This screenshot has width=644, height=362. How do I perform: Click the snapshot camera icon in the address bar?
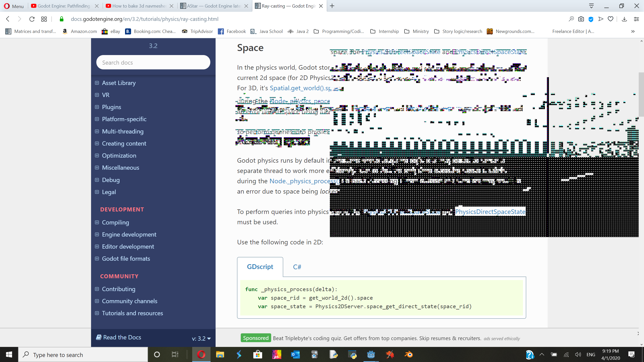(581, 19)
